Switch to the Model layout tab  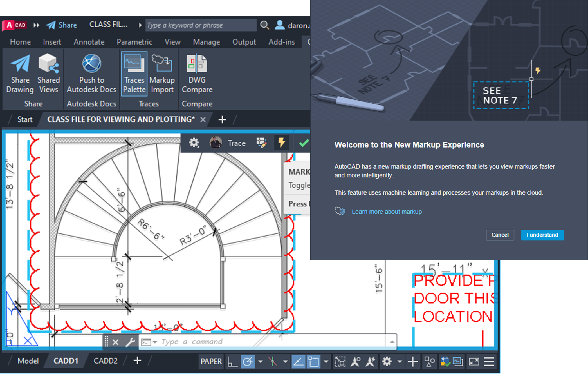click(x=28, y=361)
